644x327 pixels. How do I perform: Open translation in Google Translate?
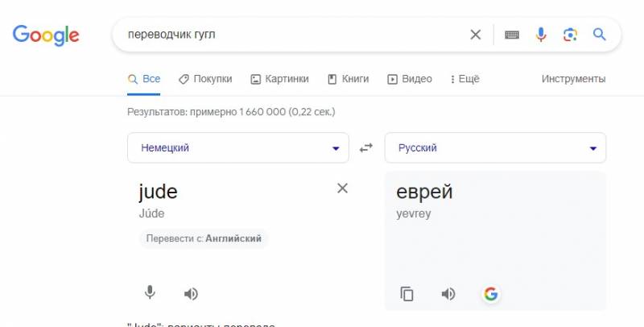(x=491, y=294)
